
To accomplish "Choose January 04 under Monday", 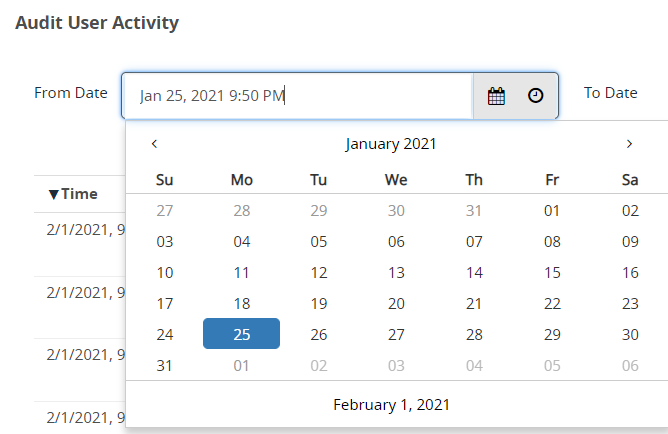I will click(242, 241).
